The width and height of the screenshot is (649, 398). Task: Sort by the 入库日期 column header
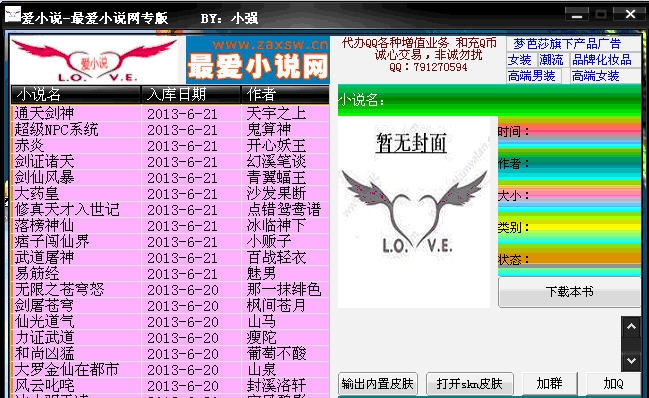tap(191, 95)
